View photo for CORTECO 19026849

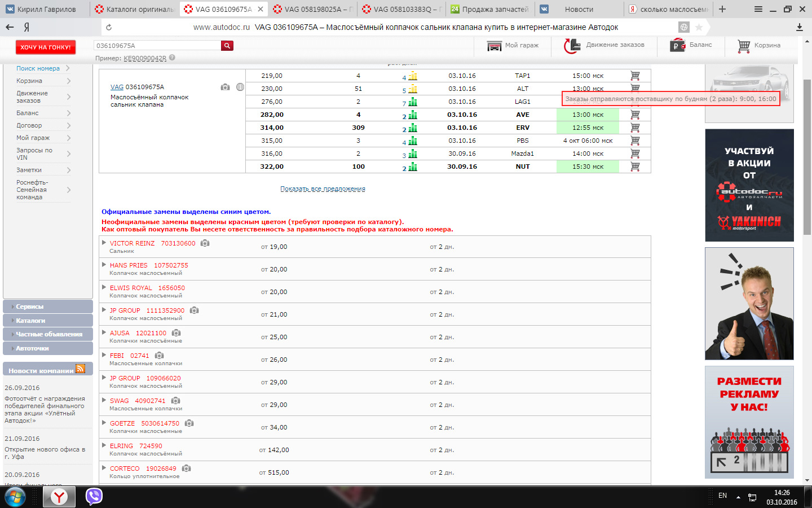(x=186, y=468)
